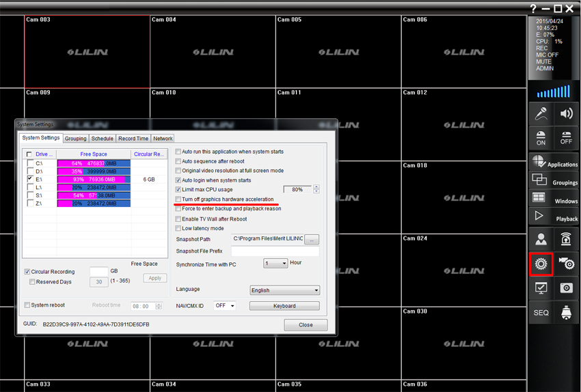
Task: Open the camera settings gear icon
Action: tap(566, 264)
